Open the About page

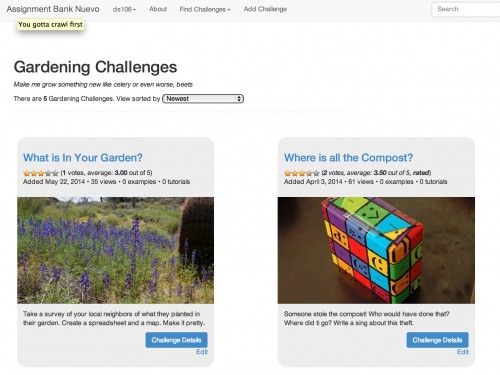pos(158,9)
